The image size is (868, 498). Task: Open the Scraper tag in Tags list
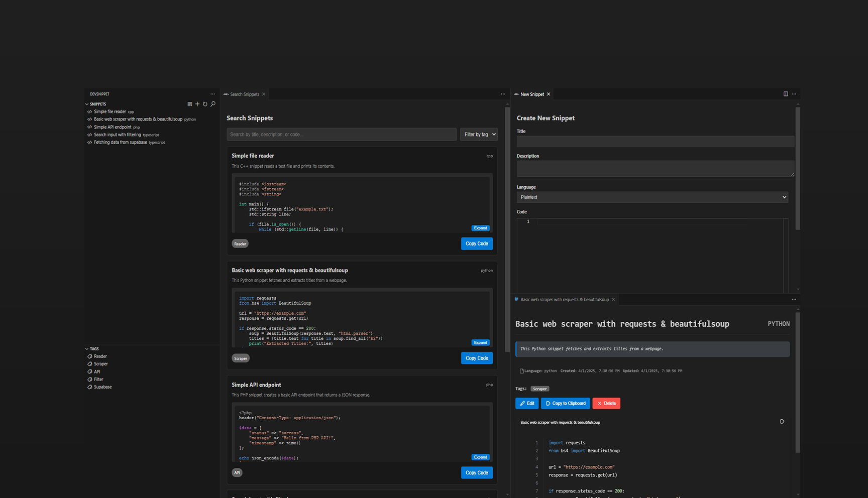100,364
